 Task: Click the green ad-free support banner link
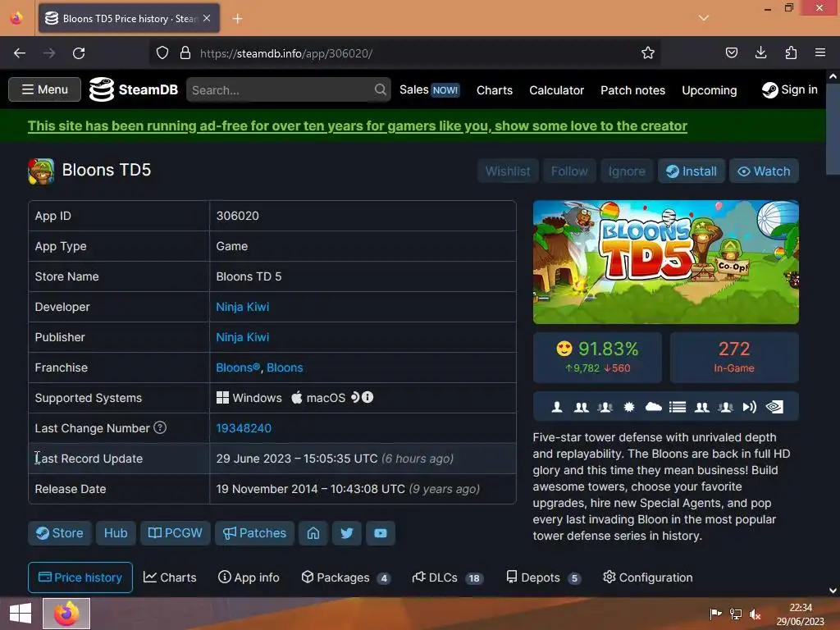click(x=358, y=126)
